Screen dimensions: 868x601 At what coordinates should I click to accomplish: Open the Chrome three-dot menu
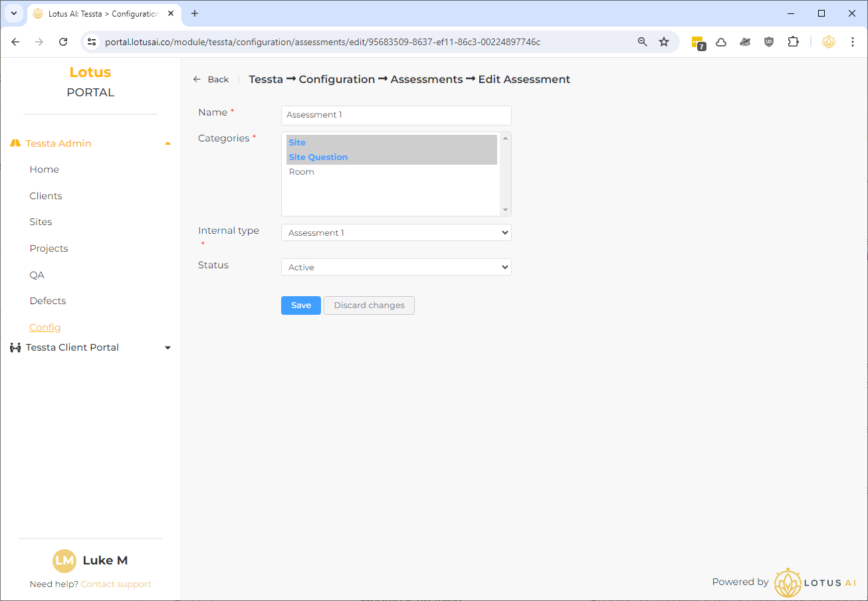tap(852, 42)
